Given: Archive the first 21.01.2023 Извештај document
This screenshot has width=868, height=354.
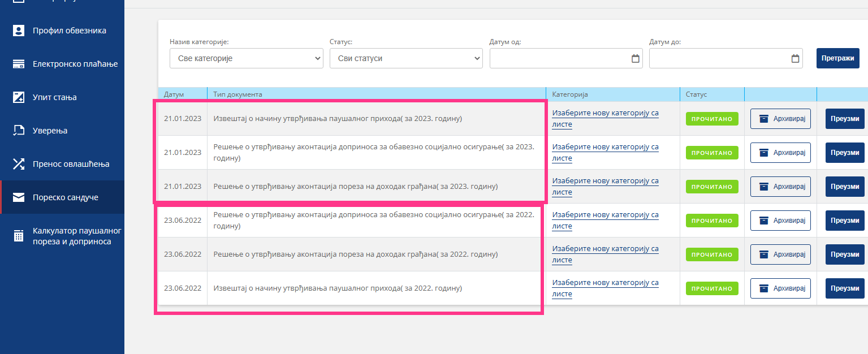Looking at the screenshot, I should [x=780, y=119].
